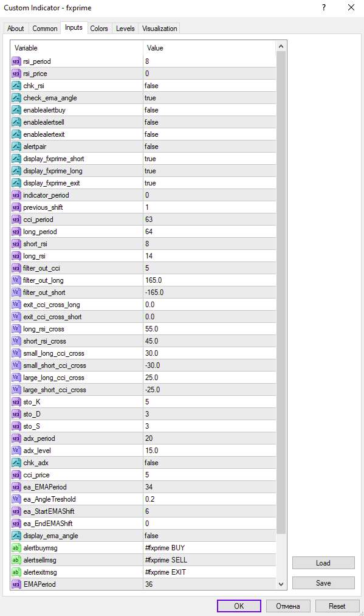Toggle the display_fxprime_exit true value
The width and height of the screenshot is (364, 616).
coord(210,183)
